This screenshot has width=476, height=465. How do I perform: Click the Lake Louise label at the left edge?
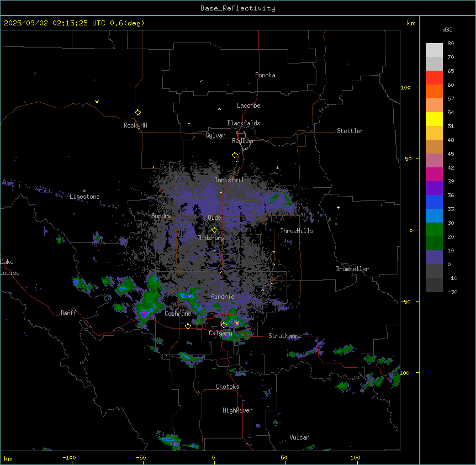point(10,267)
